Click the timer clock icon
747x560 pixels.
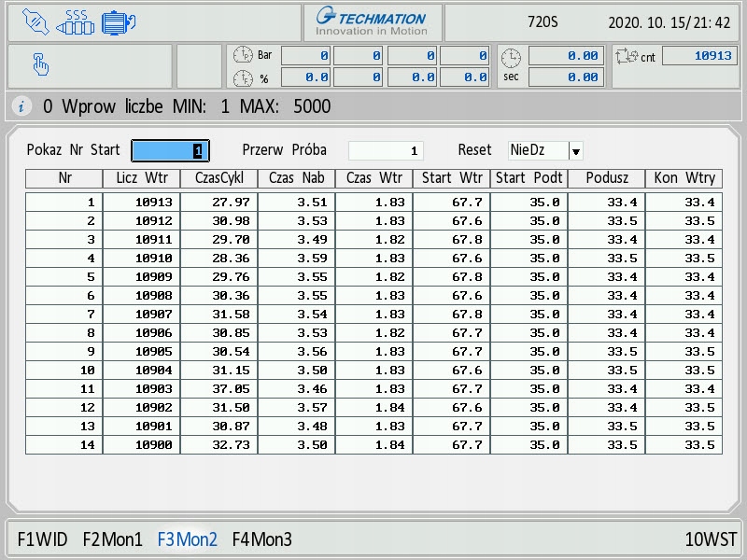click(x=510, y=58)
